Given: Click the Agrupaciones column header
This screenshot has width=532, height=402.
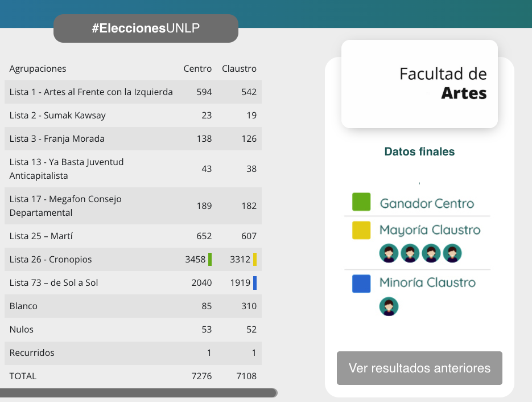Looking at the screenshot, I should tap(38, 69).
